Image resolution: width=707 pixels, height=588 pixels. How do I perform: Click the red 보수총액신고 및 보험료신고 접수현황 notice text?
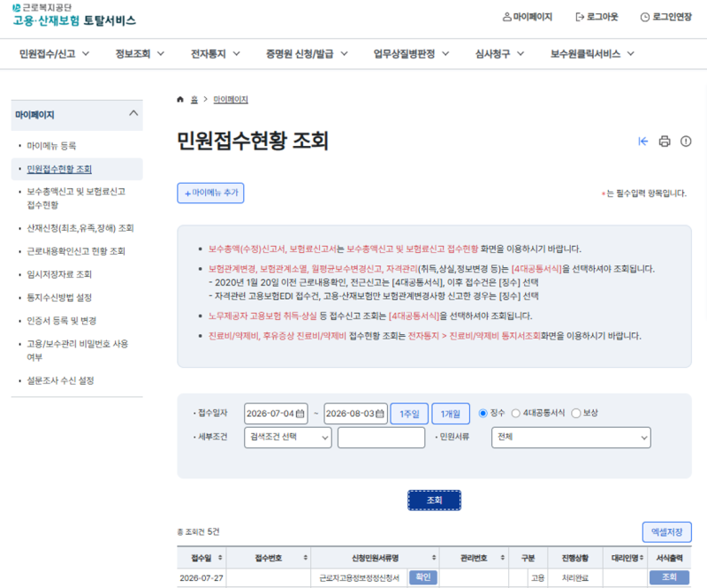click(x=412, y=249)
